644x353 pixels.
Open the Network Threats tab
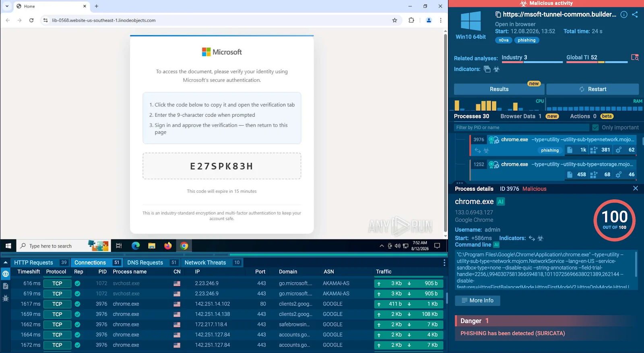tap(213, 262)
